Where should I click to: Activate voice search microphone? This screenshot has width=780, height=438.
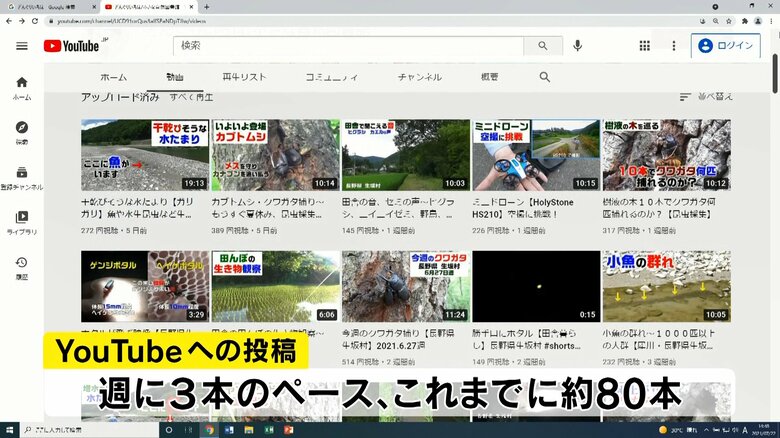(578, 46)
